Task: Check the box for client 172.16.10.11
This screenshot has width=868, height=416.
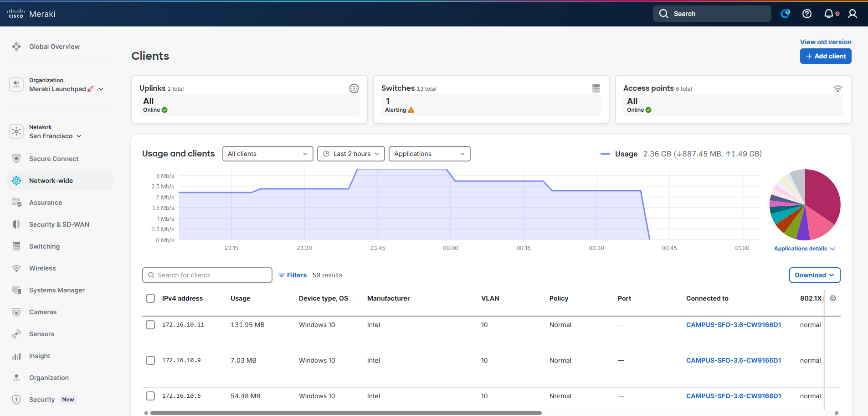Action: pyautogui.click(x=150, y=325)
